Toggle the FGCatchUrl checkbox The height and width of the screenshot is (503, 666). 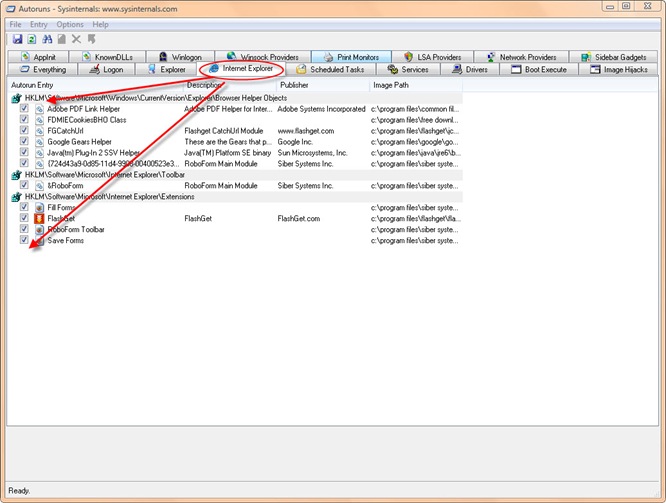pyautogui.click(x=24, y=130)
